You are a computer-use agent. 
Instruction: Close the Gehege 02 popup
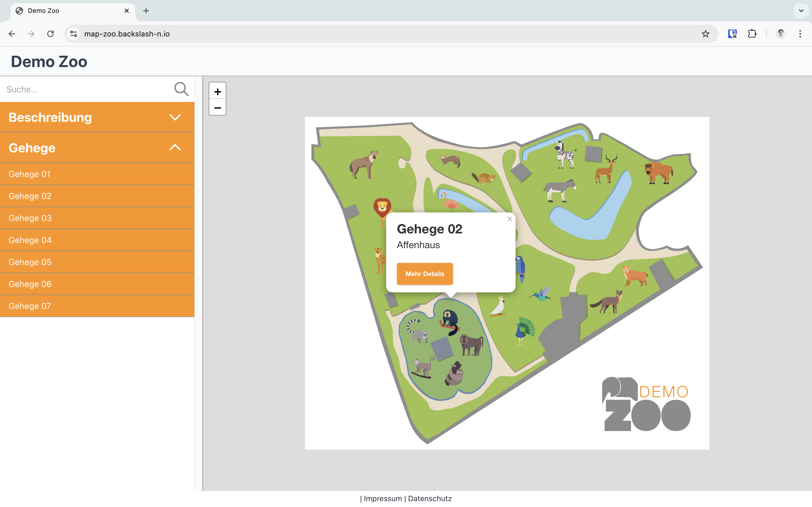pyautogui.click(x=509, y=219)
